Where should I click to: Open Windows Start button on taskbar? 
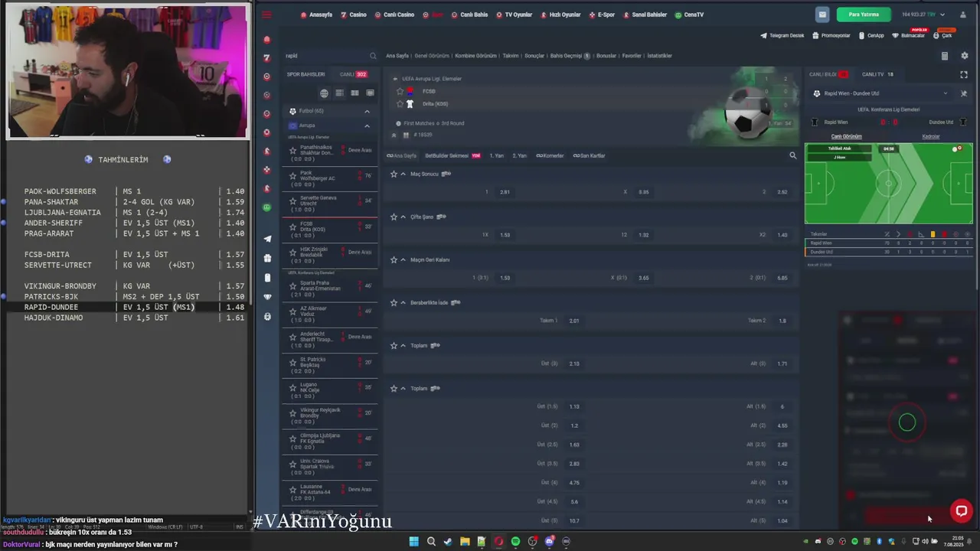coord(413,541)
